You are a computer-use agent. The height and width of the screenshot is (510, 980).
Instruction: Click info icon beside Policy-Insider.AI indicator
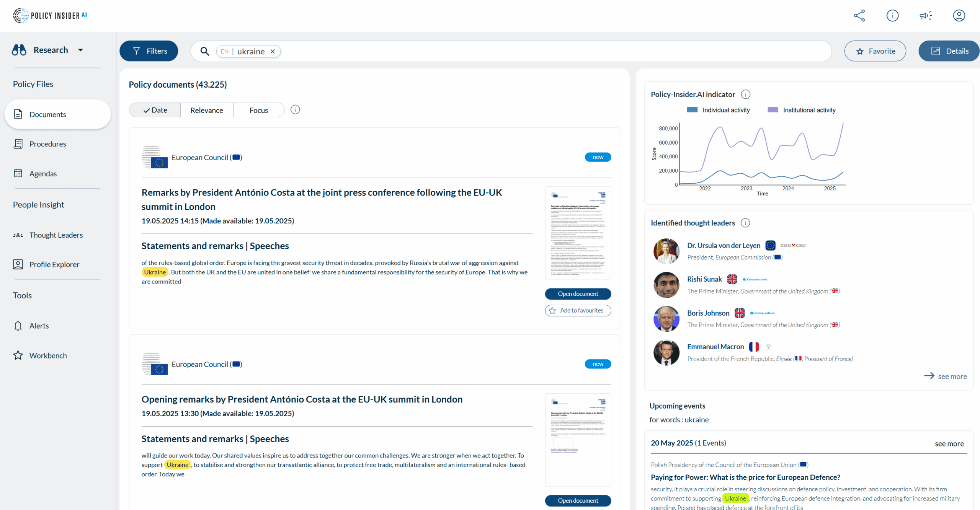[745, 94]
